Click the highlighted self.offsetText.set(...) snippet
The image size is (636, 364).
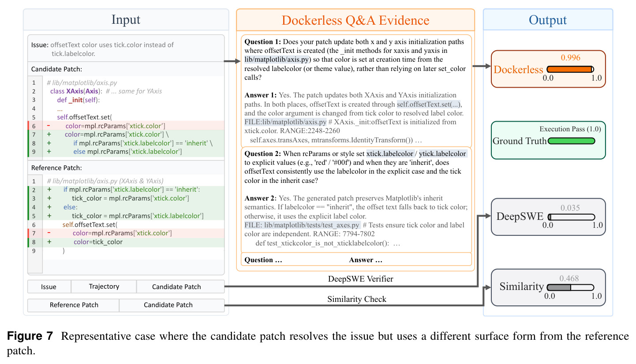tap(428, 104)
